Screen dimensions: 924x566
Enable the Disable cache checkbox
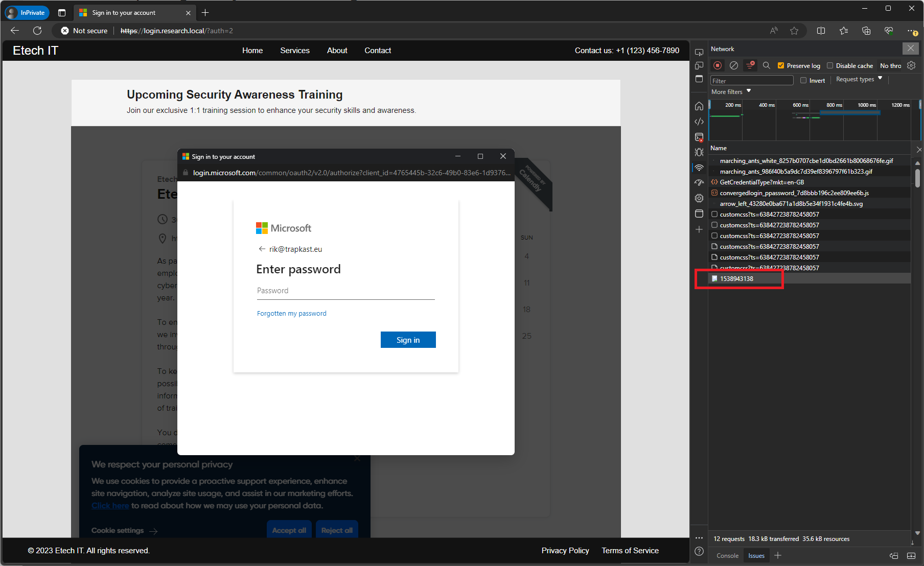(x=830, y=65)
